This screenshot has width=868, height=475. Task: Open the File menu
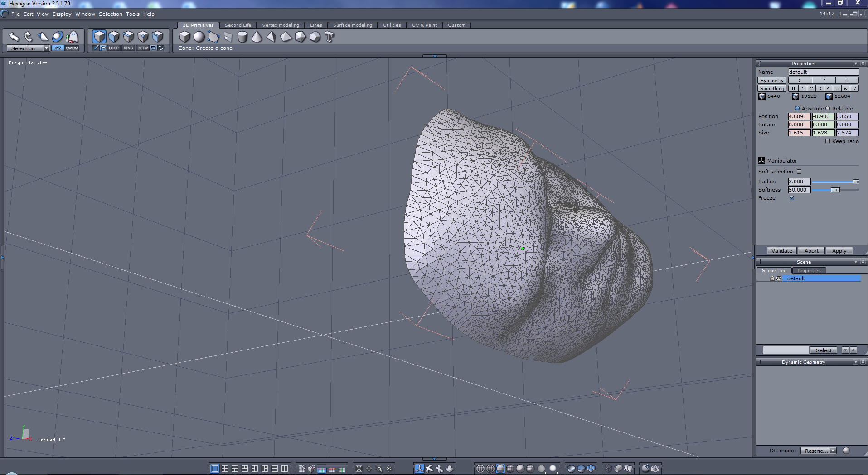pyautogui.click(x=15, y=14)
